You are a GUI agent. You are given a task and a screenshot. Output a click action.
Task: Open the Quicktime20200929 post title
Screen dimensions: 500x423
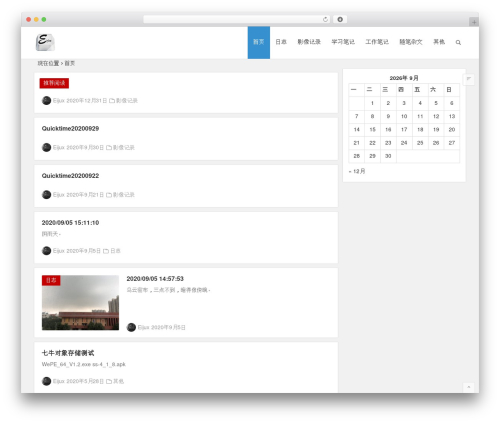pos(70,129)
